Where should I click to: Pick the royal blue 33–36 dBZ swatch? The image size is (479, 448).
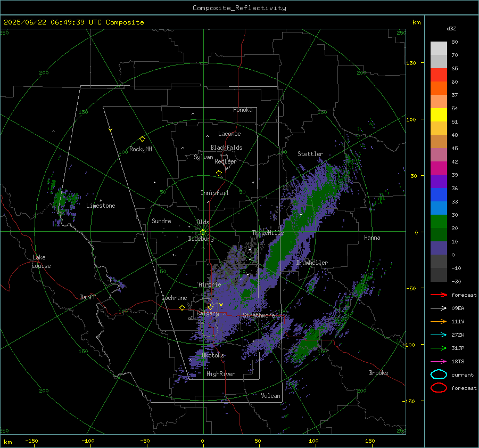439,195
